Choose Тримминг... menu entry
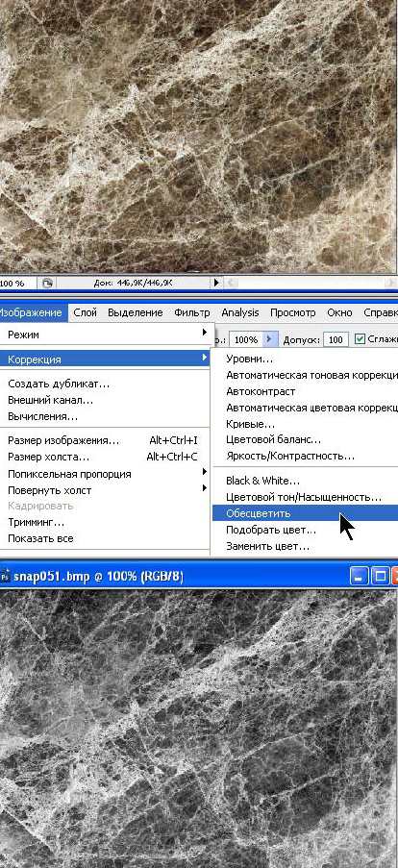Viewport: 398px width, 868px height. 36,523
